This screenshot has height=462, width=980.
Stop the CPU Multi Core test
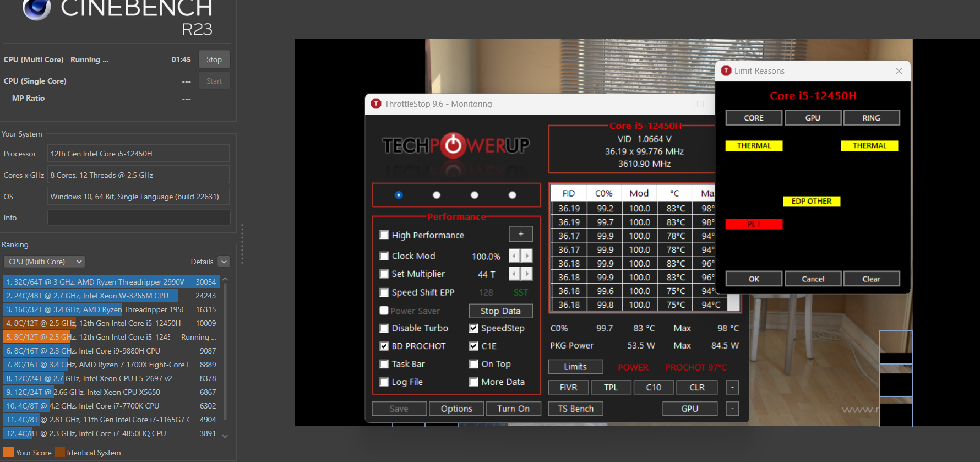click(214, 59)
